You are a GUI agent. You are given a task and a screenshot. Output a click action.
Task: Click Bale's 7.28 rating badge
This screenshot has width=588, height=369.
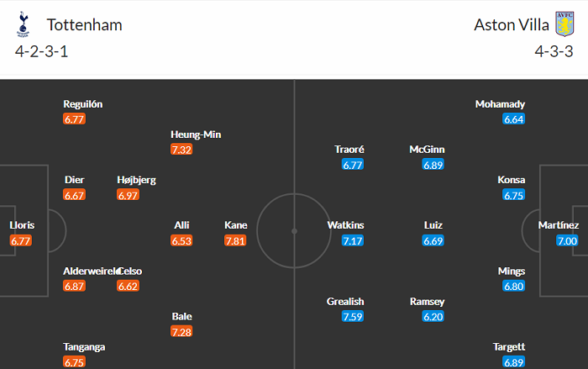click(x=181, y=331)
